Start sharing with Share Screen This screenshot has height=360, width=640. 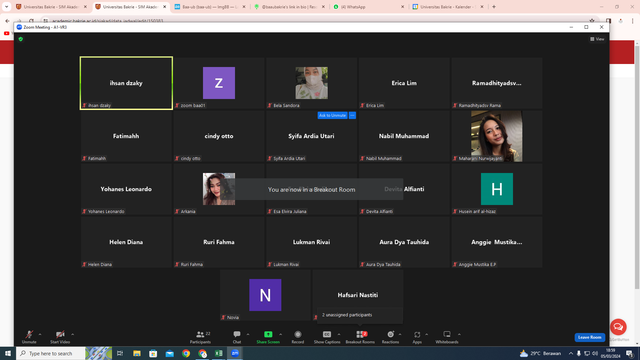click(x=268, y=337)
